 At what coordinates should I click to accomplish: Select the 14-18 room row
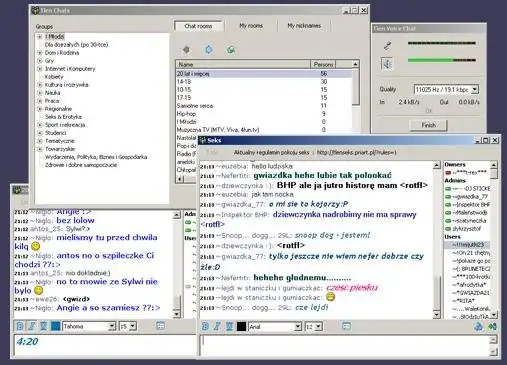tap(264, 81)
